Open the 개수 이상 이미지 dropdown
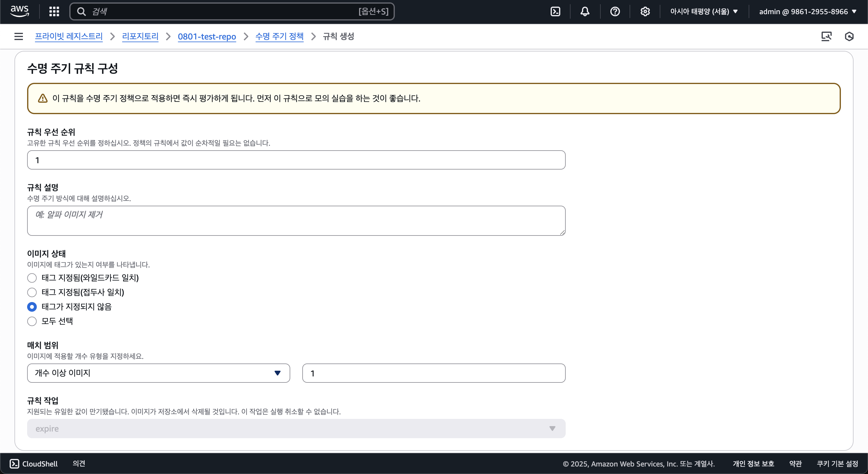This screenshot has width=868, height=474. coord(158,373)
